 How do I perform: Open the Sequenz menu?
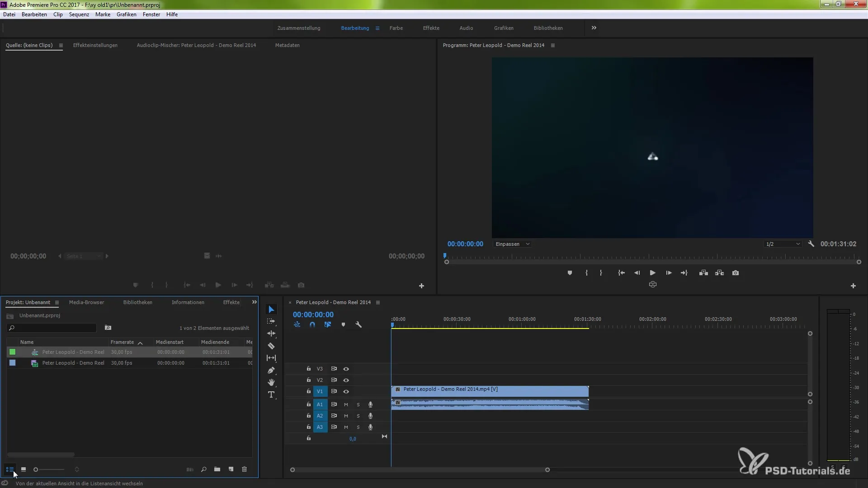click(x=79, y=14)
